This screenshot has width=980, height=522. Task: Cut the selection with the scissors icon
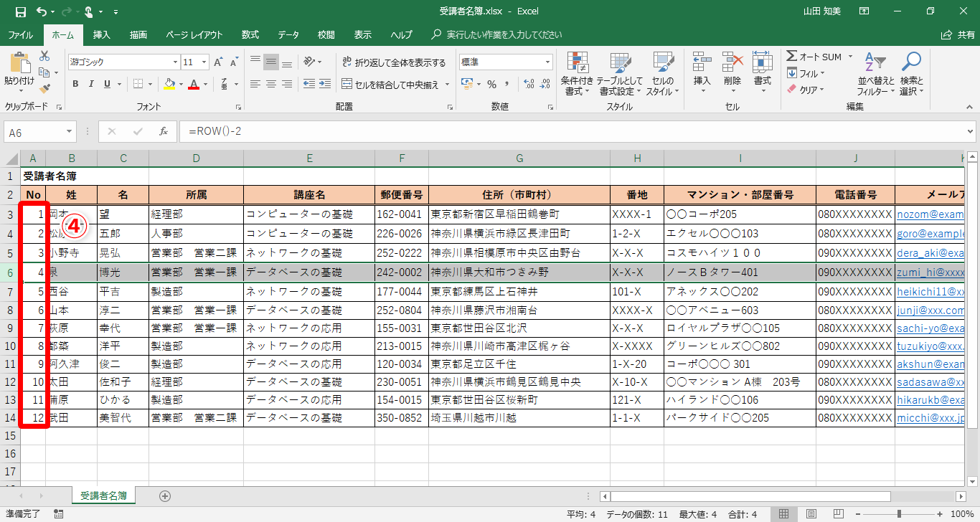point(44,56)
